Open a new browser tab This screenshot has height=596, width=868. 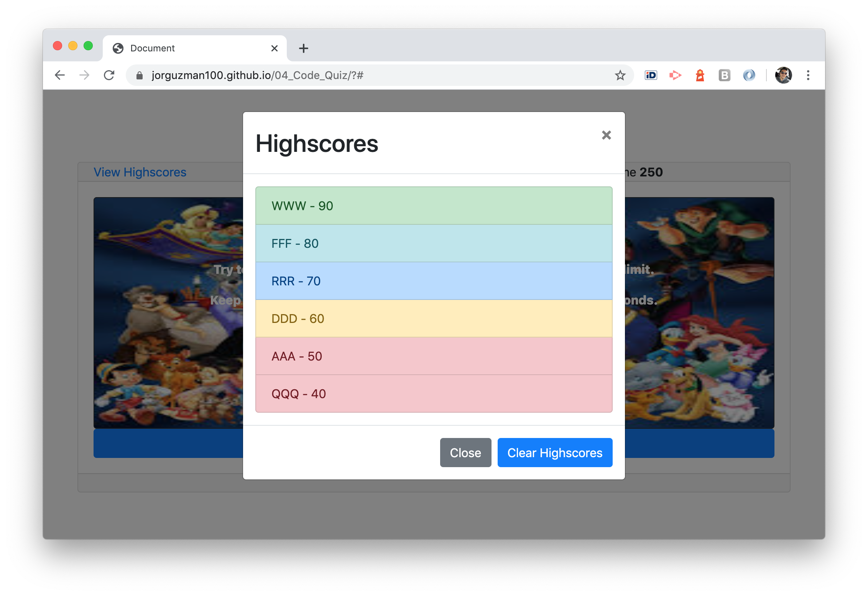303,48
